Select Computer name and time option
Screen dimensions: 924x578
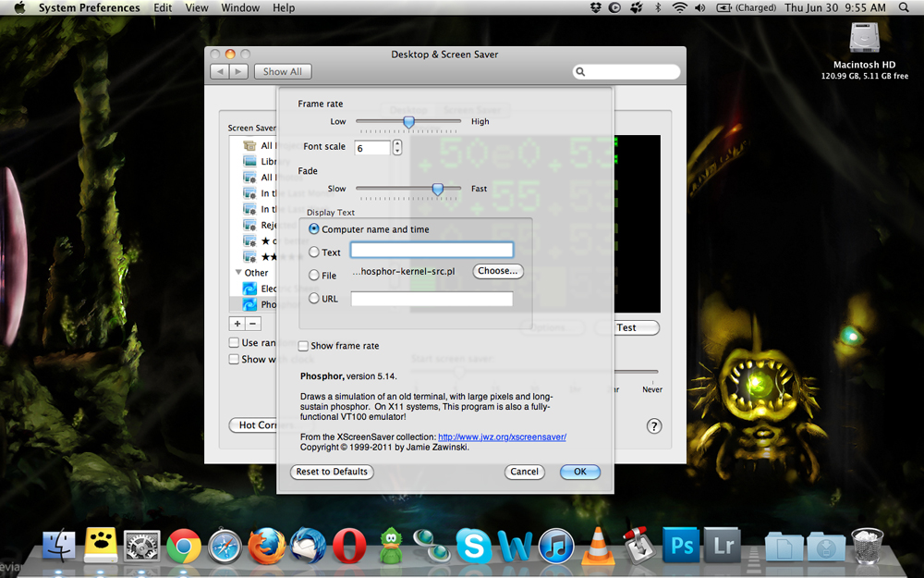pyautogui.click(x=314, y=228)
